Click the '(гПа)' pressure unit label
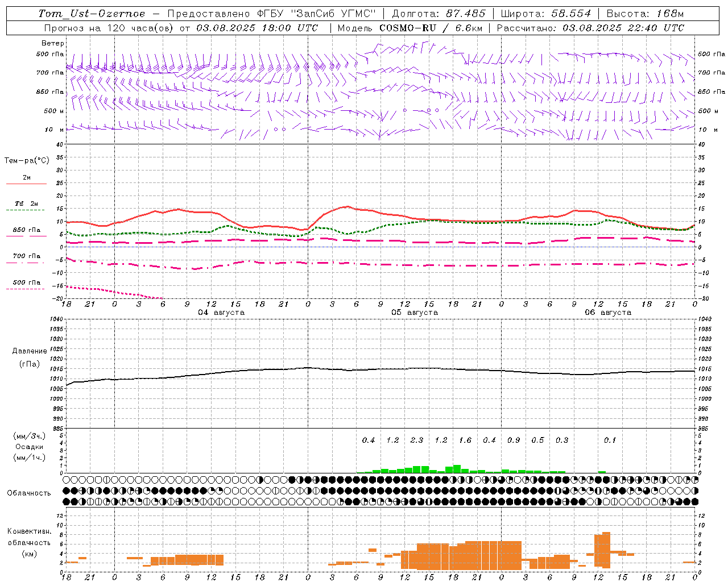The height and width of the screenshot is (582, 728). point(30,364)
